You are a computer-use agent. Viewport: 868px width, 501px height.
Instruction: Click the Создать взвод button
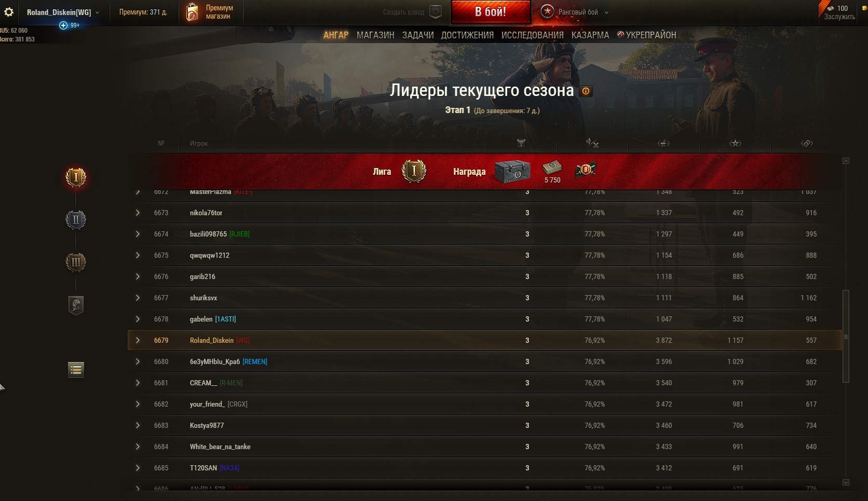[x=412, y=12]
